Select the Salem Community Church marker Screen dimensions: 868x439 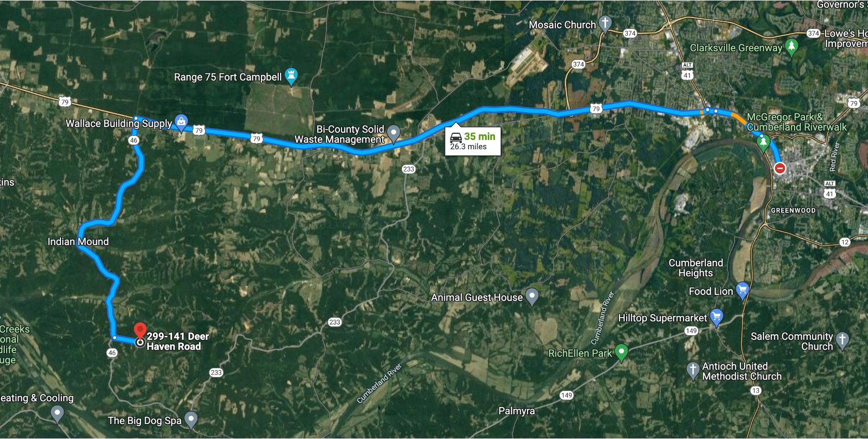click(842, 340)
